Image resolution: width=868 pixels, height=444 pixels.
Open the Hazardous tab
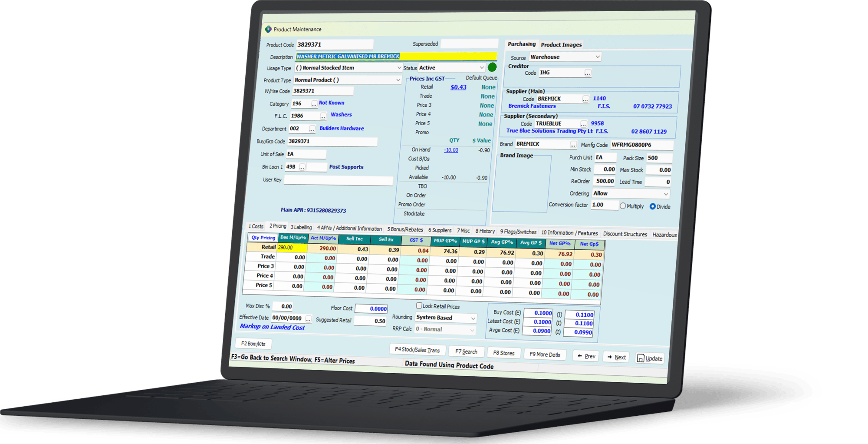pos(664,235)
